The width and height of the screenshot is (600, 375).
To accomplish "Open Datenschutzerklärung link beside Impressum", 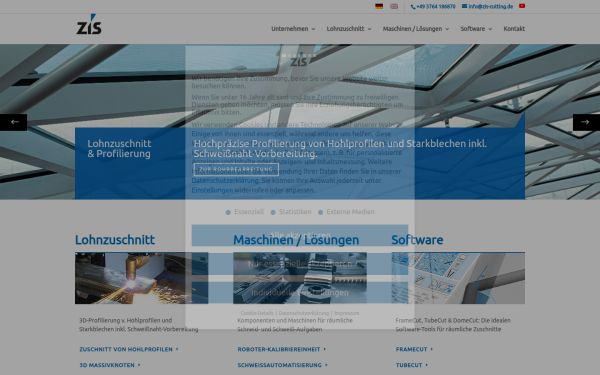I will point(304,313).
